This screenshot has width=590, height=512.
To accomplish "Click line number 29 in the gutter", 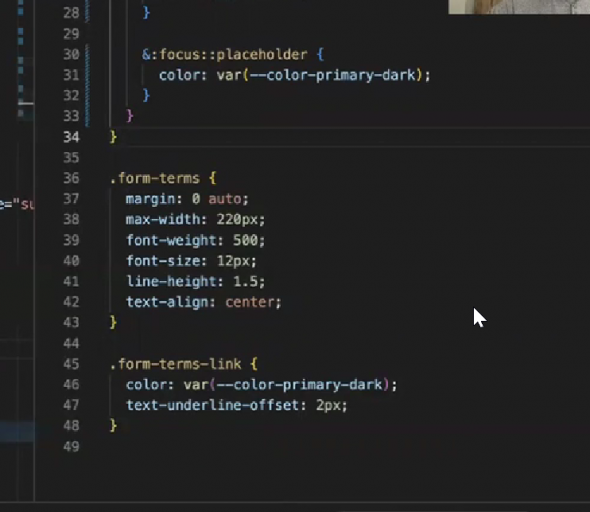I will pyautogui.click(x=71, y=34).
